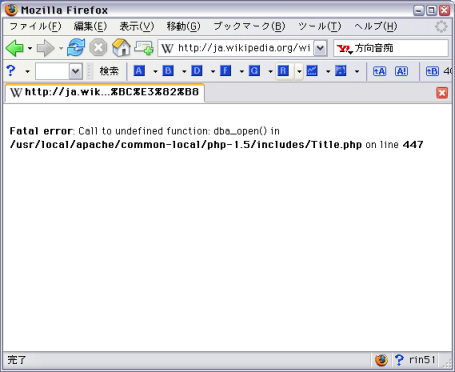The width and height of the screenshot is (455, 372).
Task: Click the new-tab icon with green plus
Action: coord(144,48)
